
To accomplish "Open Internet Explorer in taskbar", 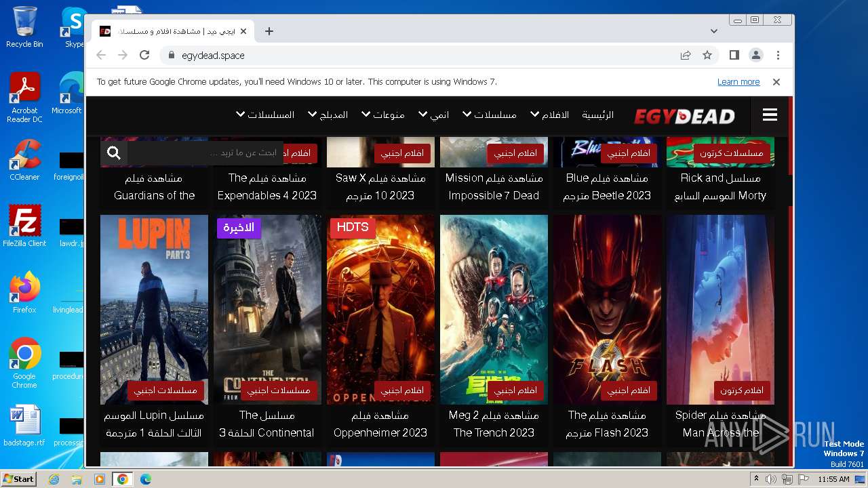I will pos(54,479).
